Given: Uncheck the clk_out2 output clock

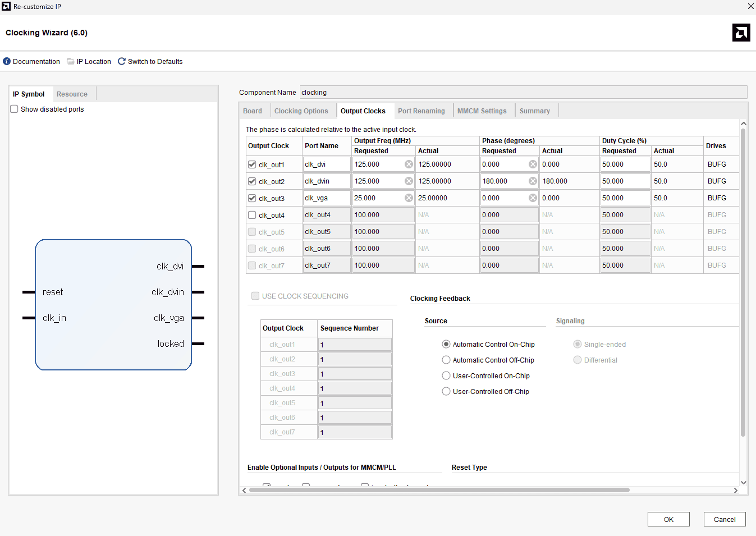Looking at the screenshot, I should 252,181.
